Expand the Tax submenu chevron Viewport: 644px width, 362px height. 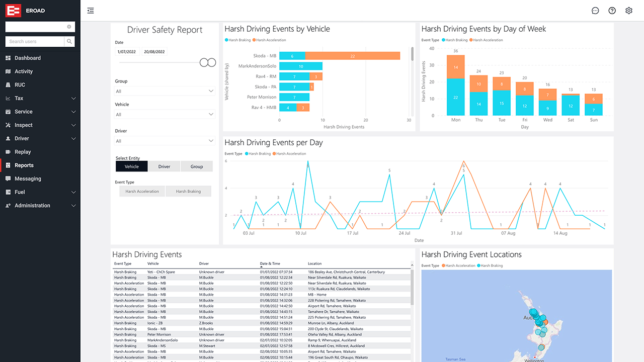pos(74,99)
